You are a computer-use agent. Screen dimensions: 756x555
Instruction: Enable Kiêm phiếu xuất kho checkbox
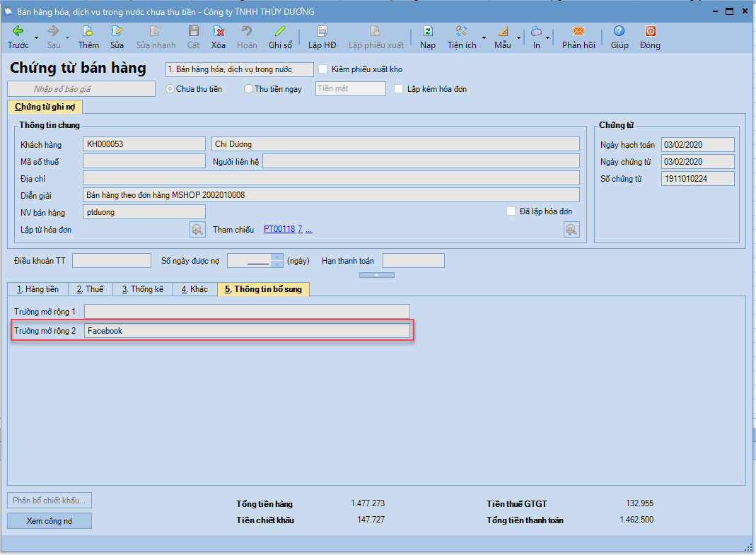pos(324,69)
